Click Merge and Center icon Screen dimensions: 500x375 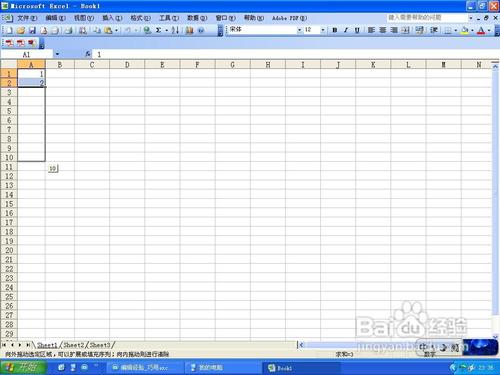[405, 30]
